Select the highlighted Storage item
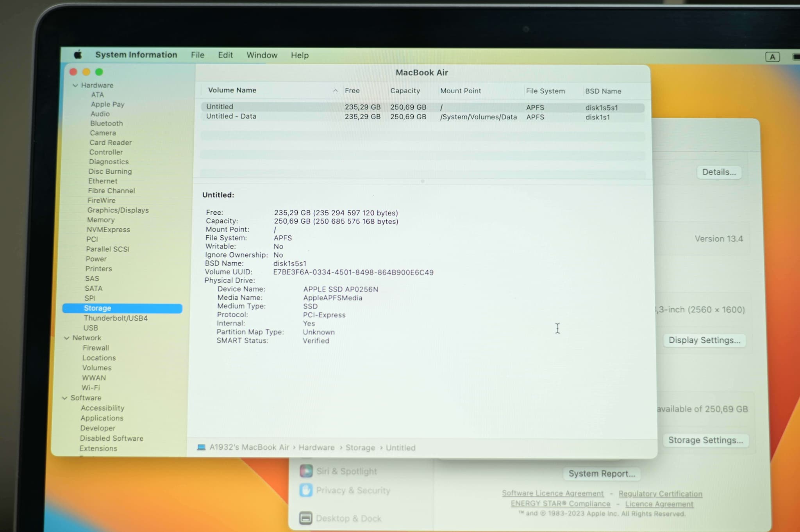Image resolution: width=800 pixels, height=532 pixels. (122, 308)
